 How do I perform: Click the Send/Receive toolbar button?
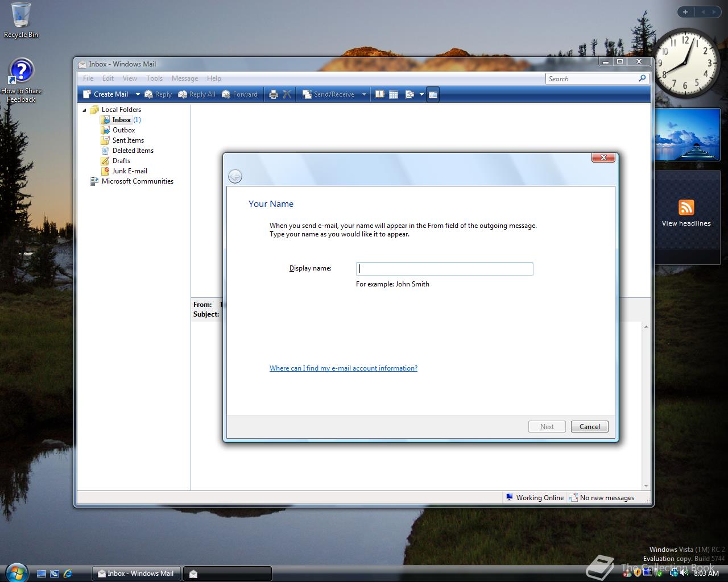(x=329, y=94)
